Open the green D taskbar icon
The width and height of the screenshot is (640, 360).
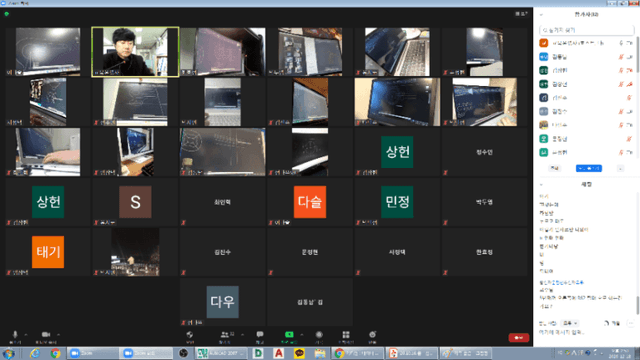click(x=258, y=353)
